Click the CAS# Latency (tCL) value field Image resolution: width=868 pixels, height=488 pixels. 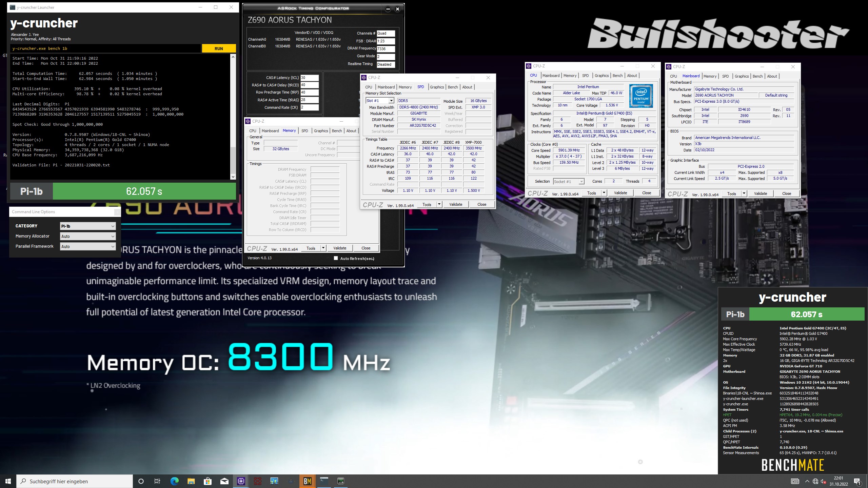(x=309, y=78)
